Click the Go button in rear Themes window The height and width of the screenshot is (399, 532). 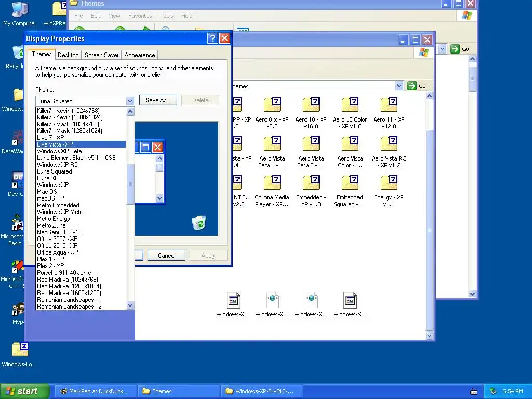[x=460, y=49]
